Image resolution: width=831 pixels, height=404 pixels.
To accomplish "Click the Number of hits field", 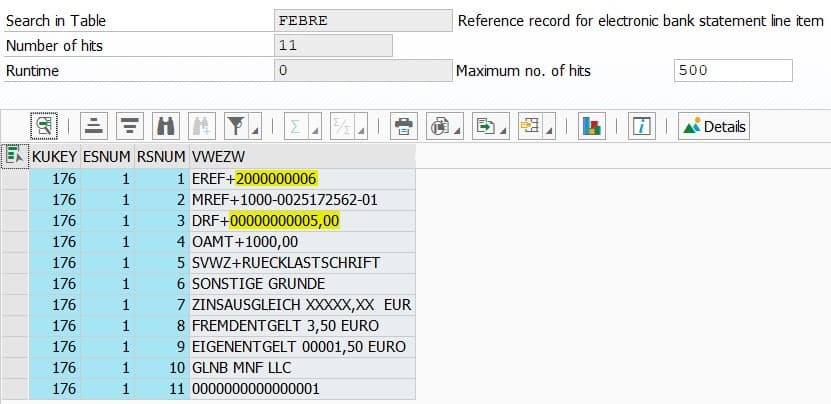I will (333, 46).
